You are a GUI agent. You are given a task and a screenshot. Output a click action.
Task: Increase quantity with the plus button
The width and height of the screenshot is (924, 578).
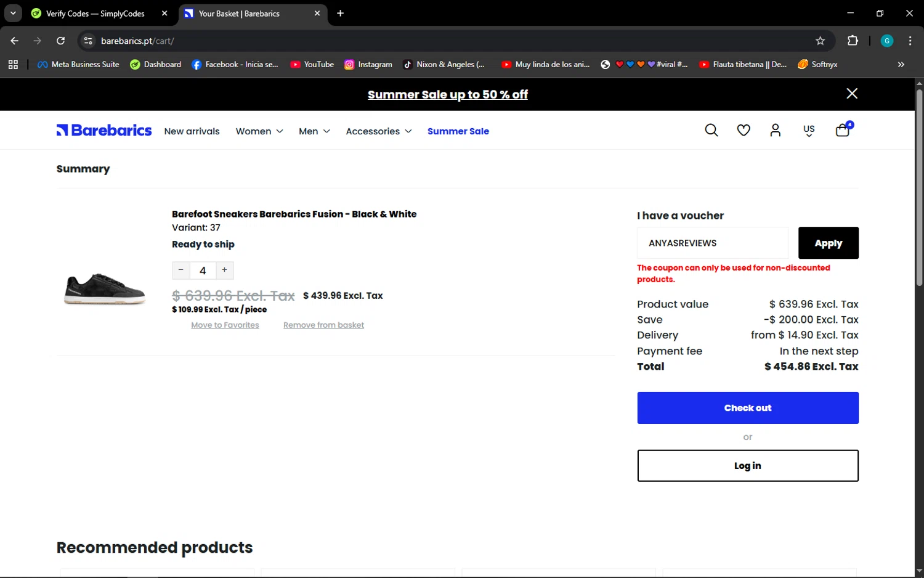tap(225, 270)
